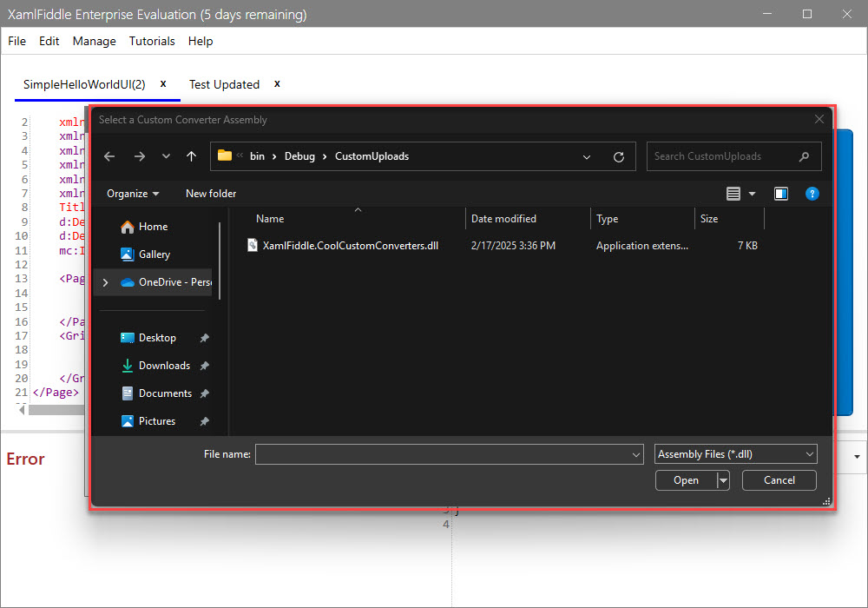Select OneDrive - Personal folder

pos(166,282)
